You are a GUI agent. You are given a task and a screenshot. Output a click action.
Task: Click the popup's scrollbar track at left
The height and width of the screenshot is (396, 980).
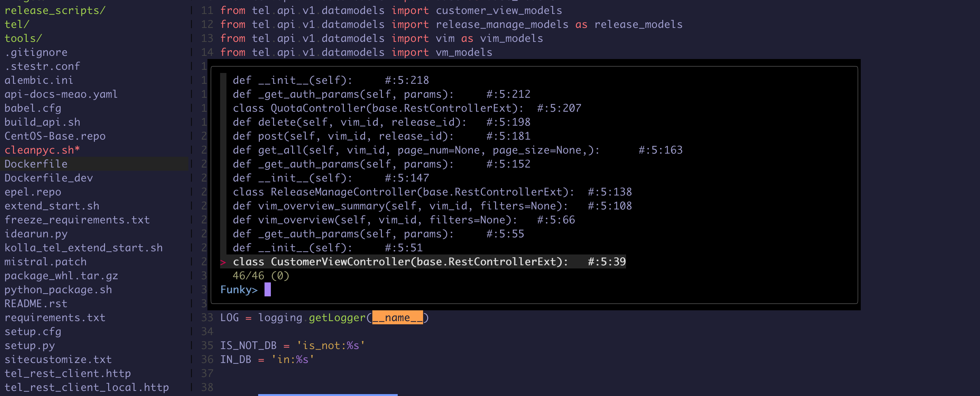[x=223, y=164]
